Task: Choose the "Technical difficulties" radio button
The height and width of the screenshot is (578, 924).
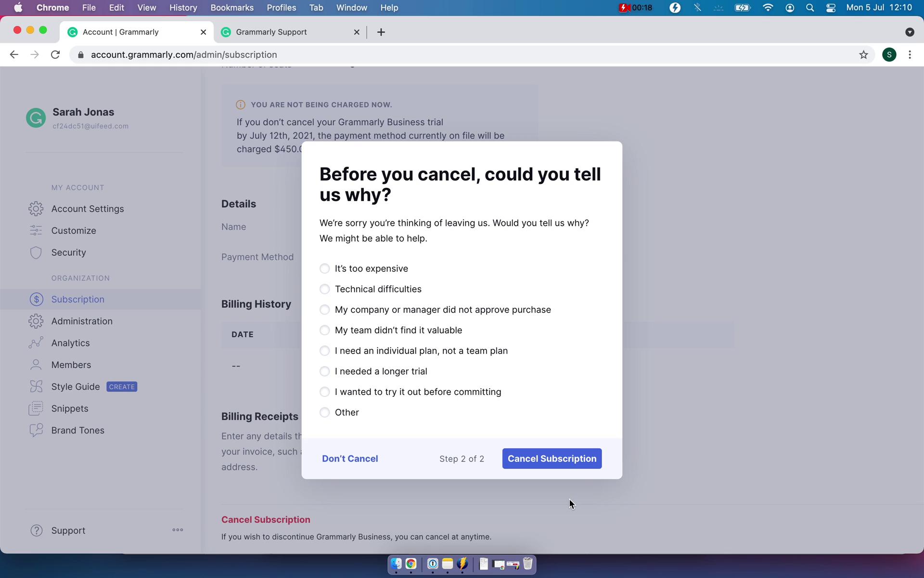Action: (325, 289)
